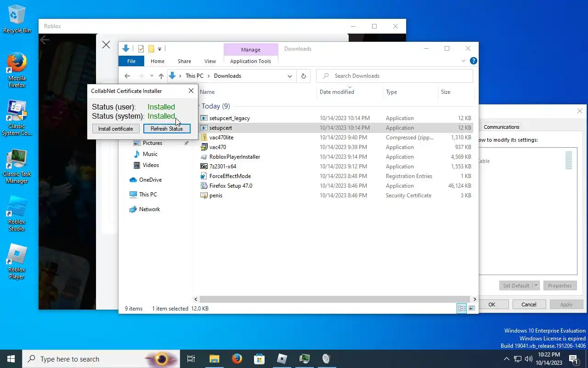The image size is (588, 368).
Task: Click the Search Downloads field
Action: click(395, 76)
